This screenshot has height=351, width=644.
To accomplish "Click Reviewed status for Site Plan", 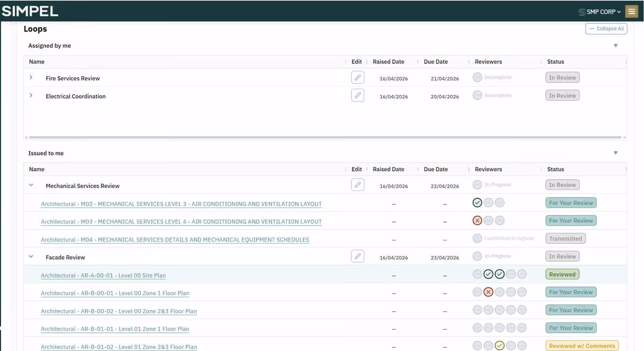I will (562, 274).
